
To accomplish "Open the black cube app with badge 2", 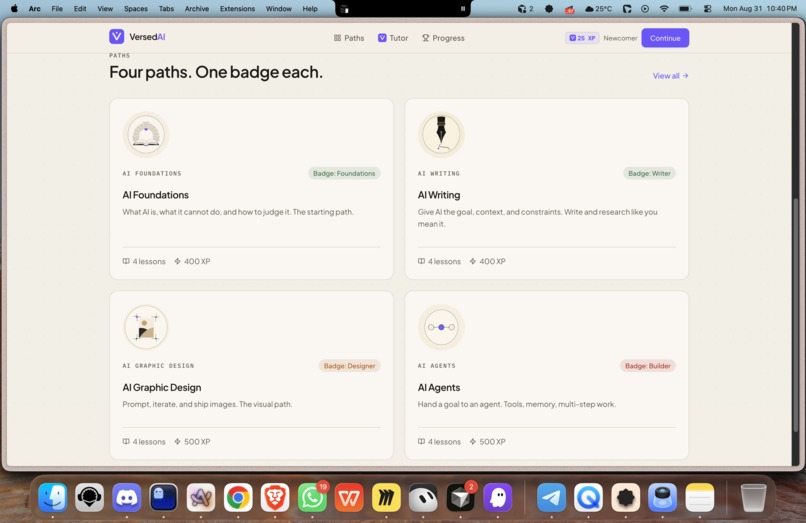I will tap(461, 497).
